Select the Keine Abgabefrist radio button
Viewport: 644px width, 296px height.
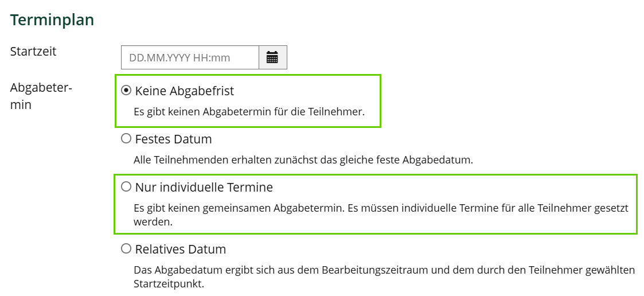pos(126,91)
